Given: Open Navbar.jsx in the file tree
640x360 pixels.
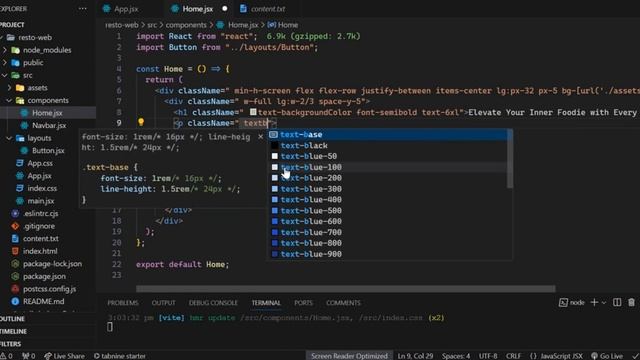Looking at the screenshot, I should (x=49, y=126).
